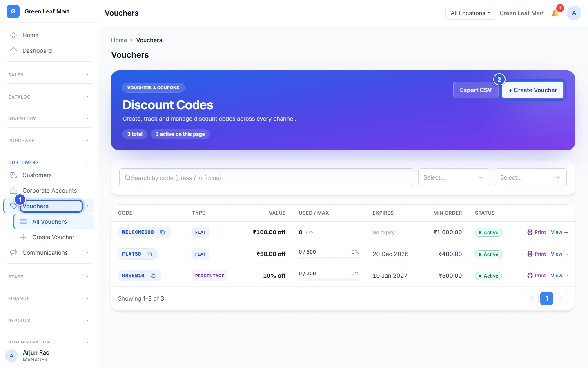Click the Vouchers tag icon in the sidebar
This screenshot has width=588, height=368.
[x=13, y=206]
